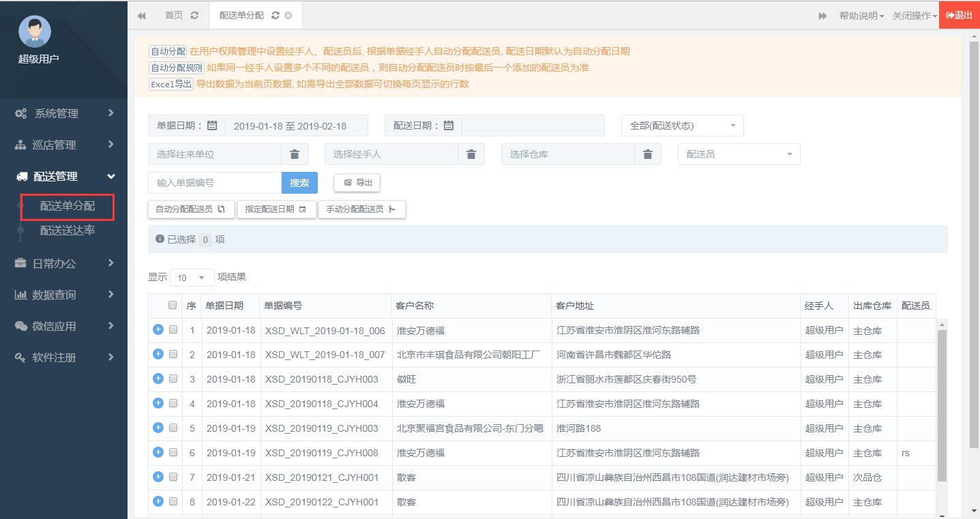Click the 系统管理 gears icon
Viewport: 980px width, 519px height.
21,114
